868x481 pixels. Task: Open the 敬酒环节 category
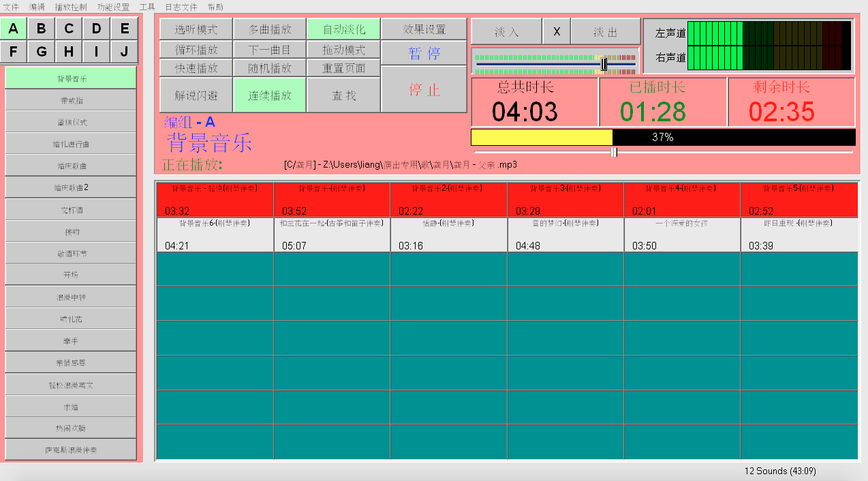tap(71, 253)
